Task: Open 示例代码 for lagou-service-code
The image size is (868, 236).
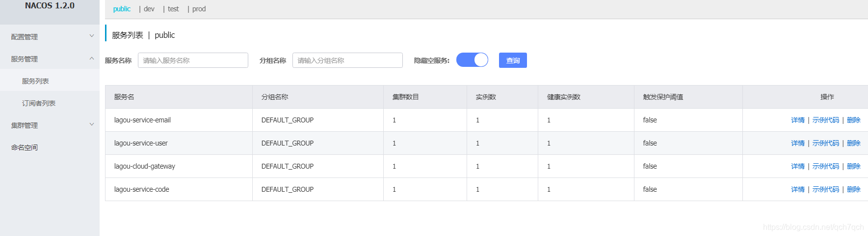Action: click(826, 189)
